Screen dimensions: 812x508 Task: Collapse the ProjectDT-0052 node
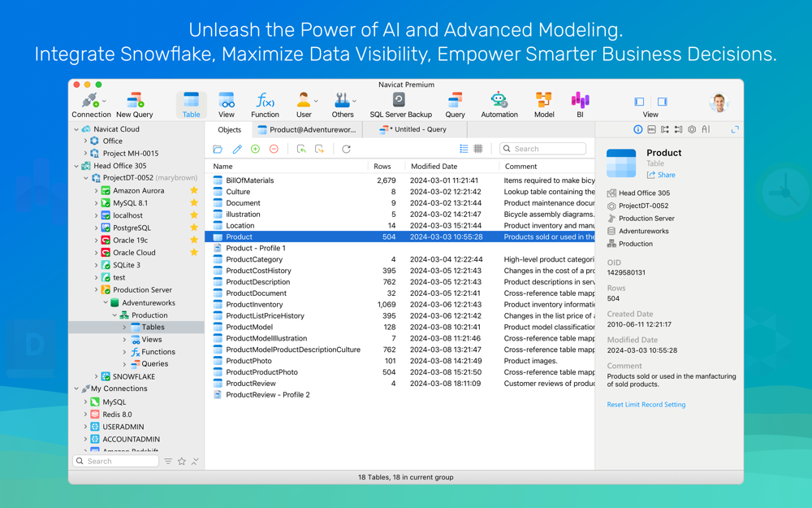pyautogui.click(x=86, y=178)
